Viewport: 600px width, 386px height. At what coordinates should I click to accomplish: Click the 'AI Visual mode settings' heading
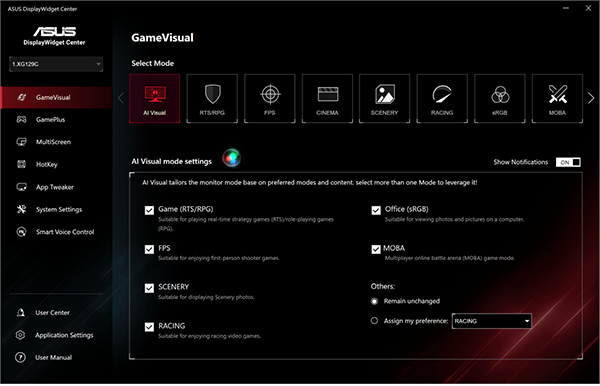(171, 161)
